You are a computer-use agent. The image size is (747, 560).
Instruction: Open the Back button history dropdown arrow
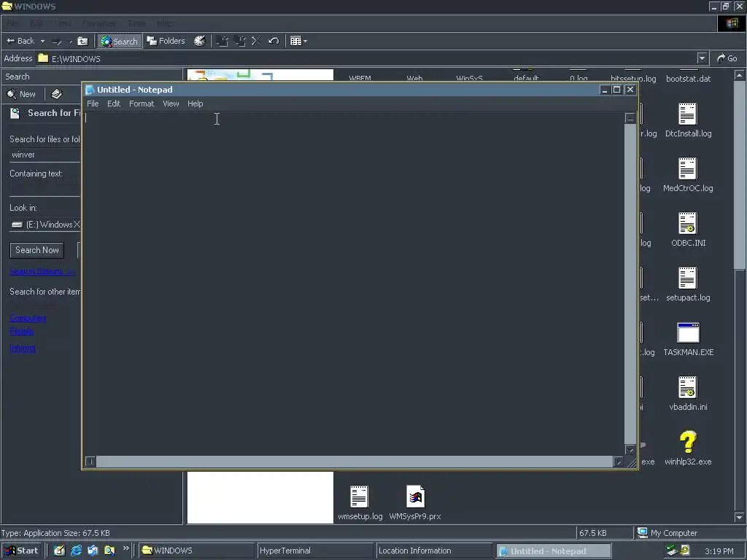tap(42, 42)
